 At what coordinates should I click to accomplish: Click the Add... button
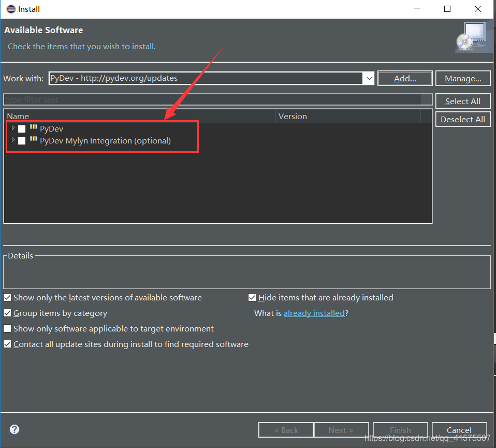point(405,78)
